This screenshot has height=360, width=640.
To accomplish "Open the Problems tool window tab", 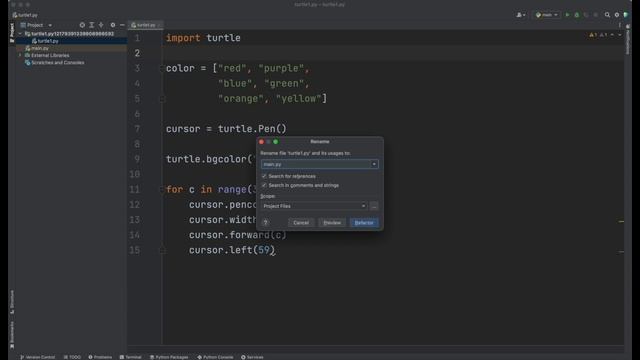I will click(100, 357).
